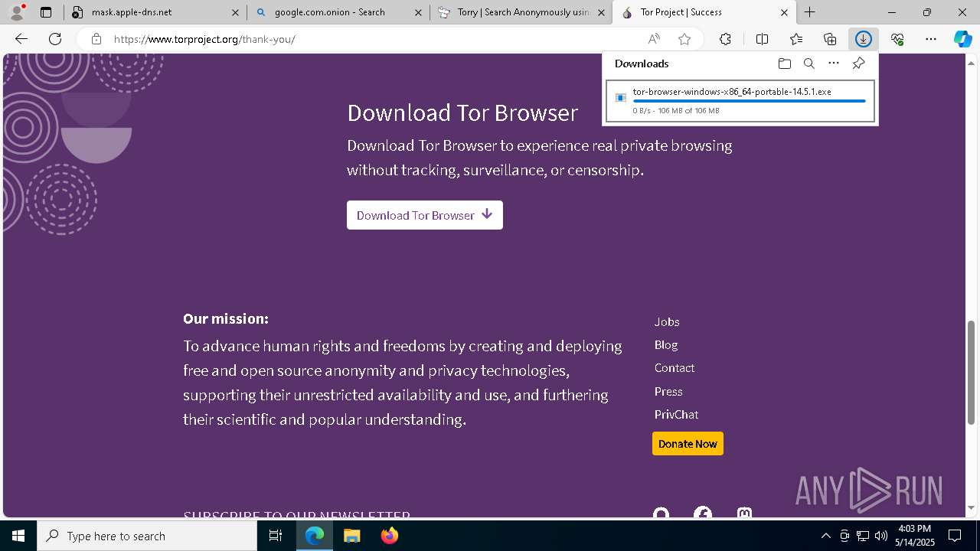Open Collections icon in toolbar
This screenshot has width=980, height=551.
[830, 39]
